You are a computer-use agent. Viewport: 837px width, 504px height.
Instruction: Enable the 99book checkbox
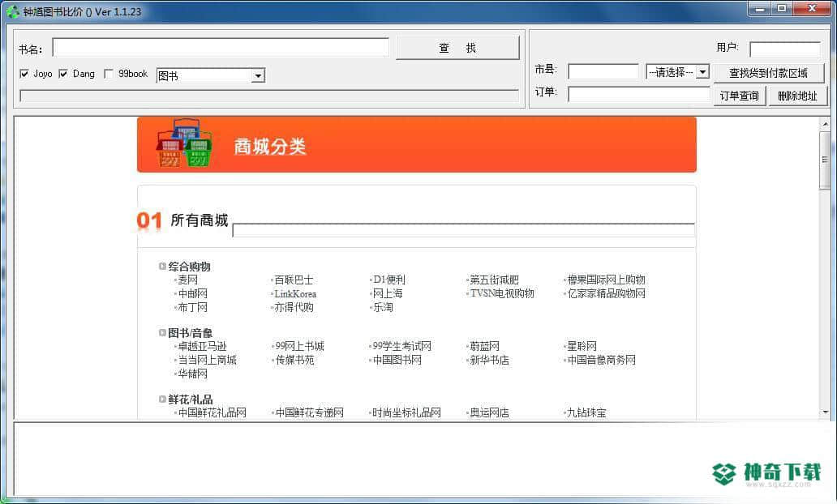[109, 74]
